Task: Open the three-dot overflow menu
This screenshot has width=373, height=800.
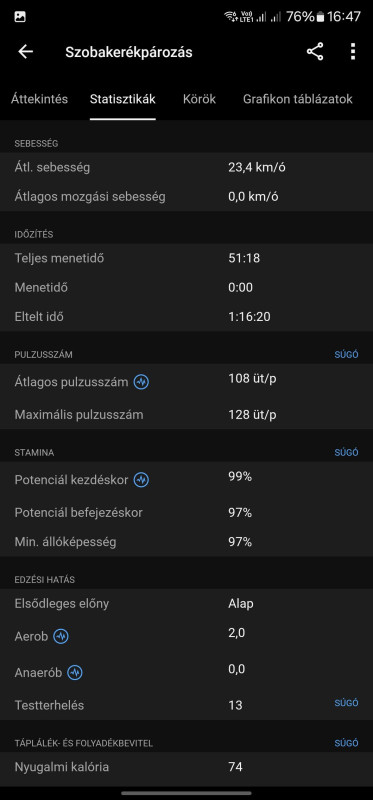Action: pyautogui.click(x=353, y=52)
